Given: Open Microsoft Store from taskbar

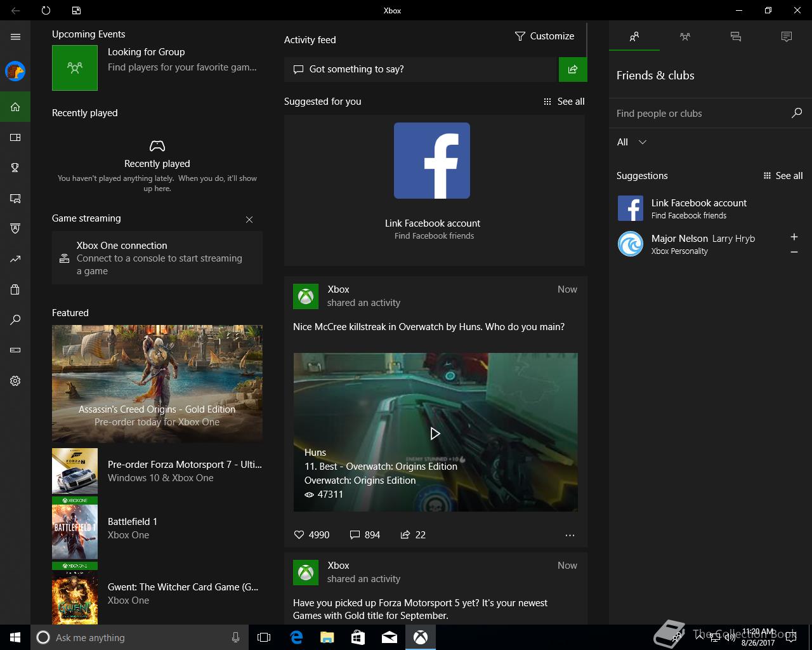Looking at the screenshot, I should [358, 637].
